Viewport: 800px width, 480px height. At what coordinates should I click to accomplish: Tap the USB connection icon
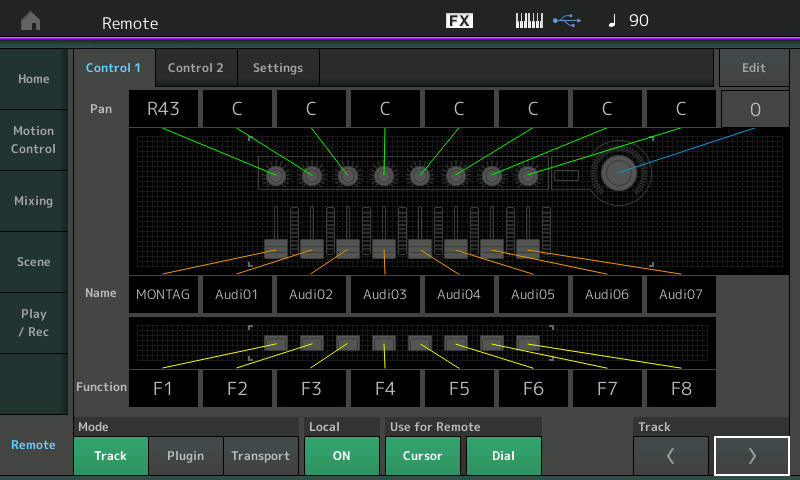click(x=565, y=21)
